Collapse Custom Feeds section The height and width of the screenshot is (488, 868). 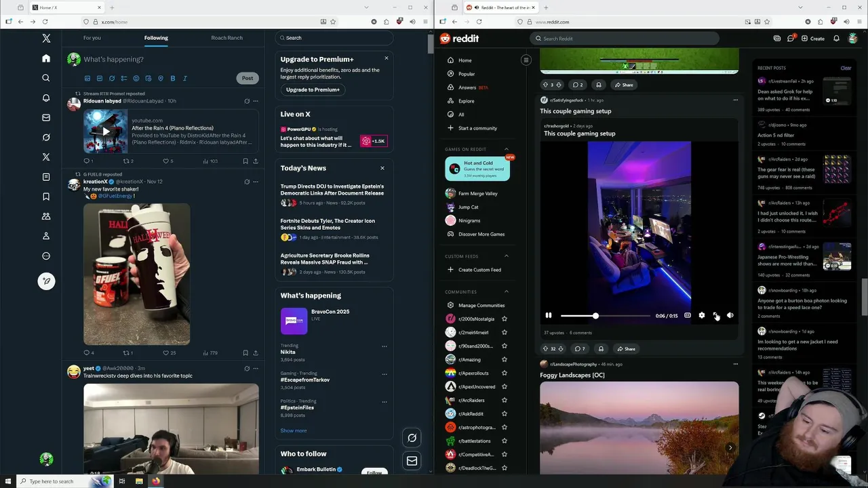coord(506,256)
